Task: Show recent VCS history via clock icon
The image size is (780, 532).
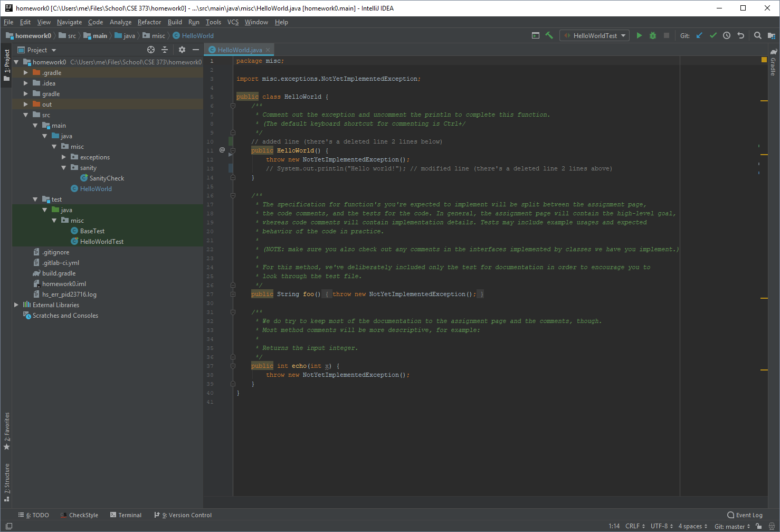Action: (x=727, y=35)
